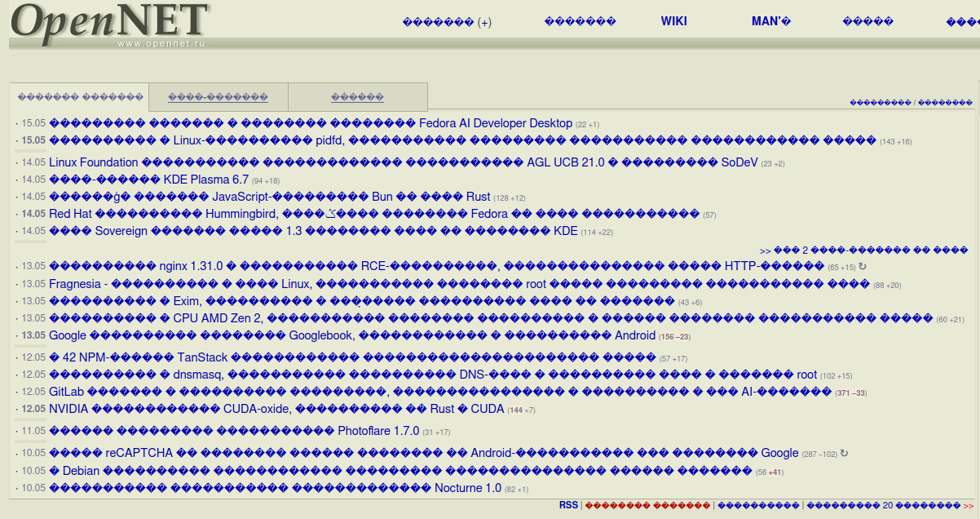Click the comment count (287 –102) on reCAPTCHA row
The height and width of the screenshot is (519, 980).
819,455
